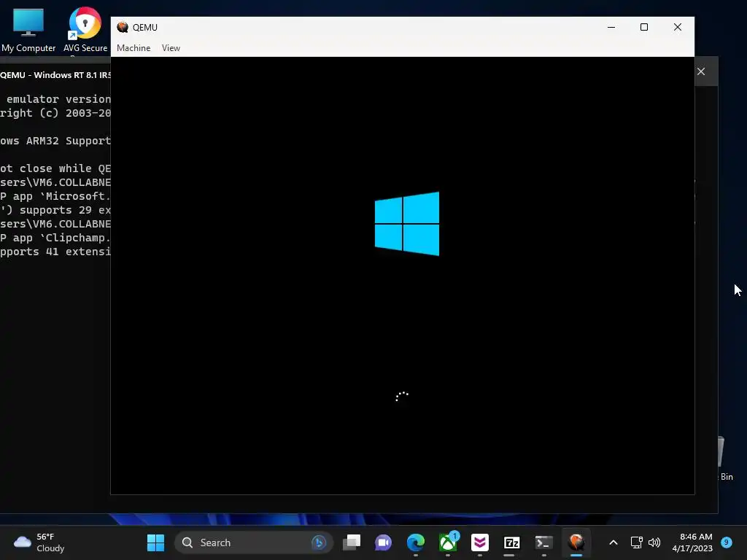This screenshot has height=560, width=747.
Task: Open the Windows Start menu
Action: [155, 542]
